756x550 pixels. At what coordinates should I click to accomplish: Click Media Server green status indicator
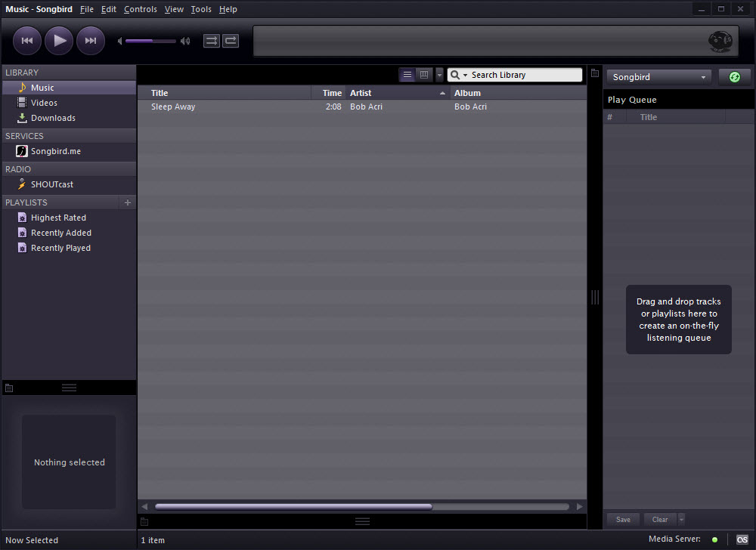coord(714,540)
